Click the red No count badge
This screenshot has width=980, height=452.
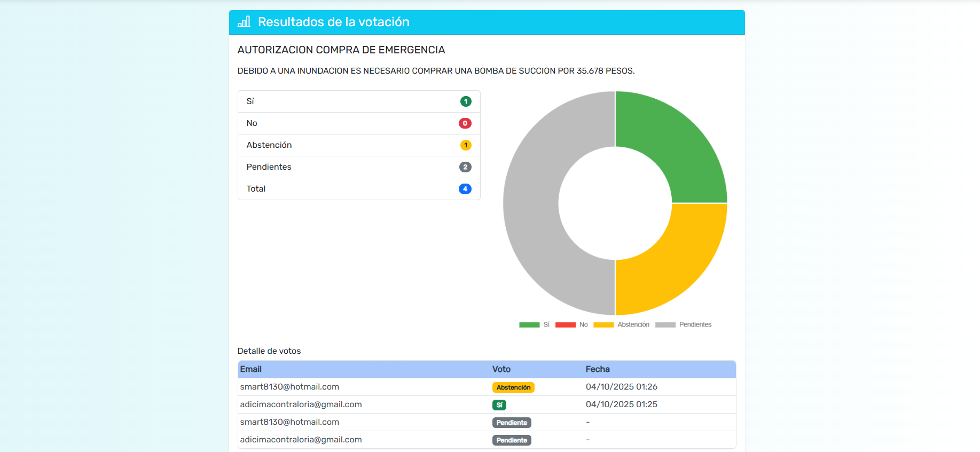(465, 123)
